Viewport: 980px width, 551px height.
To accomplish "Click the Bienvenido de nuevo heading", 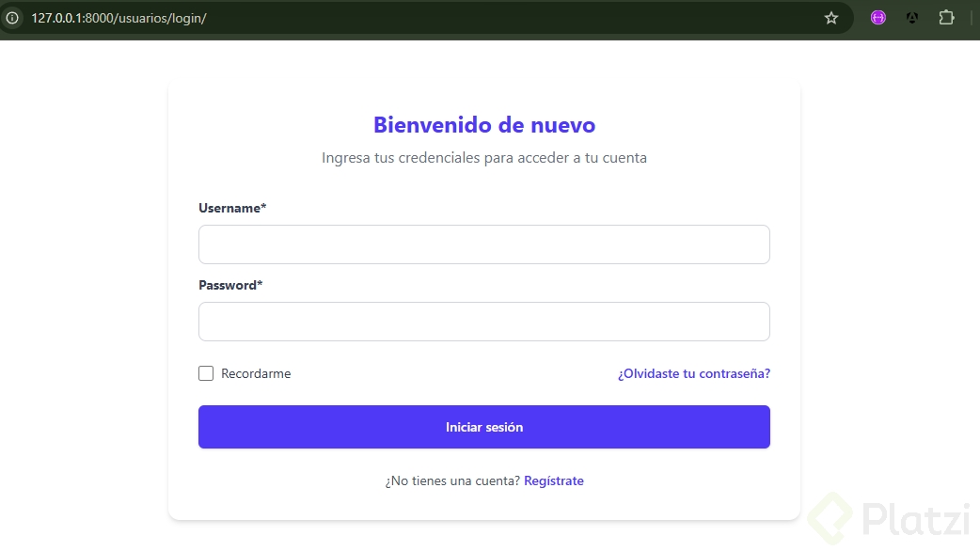I will [x=484, y=125].
